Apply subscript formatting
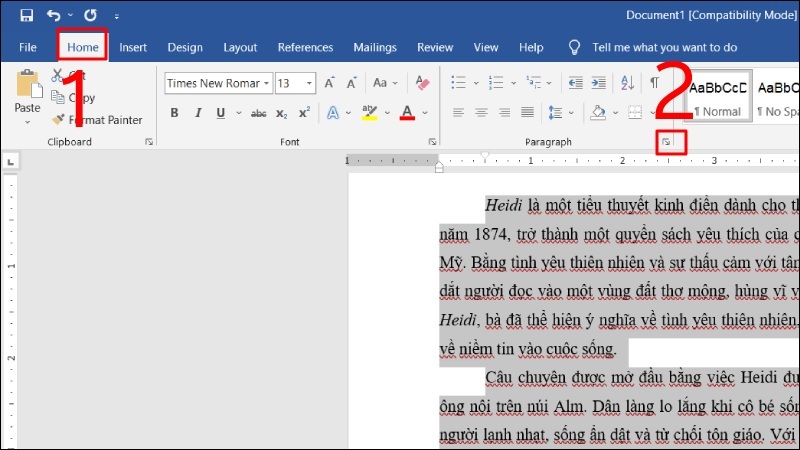 (282, 112)
